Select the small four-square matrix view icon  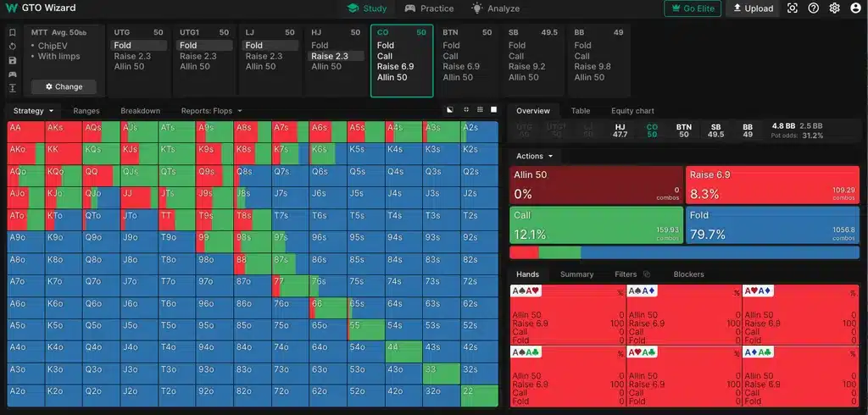click(x=466, y=110)
